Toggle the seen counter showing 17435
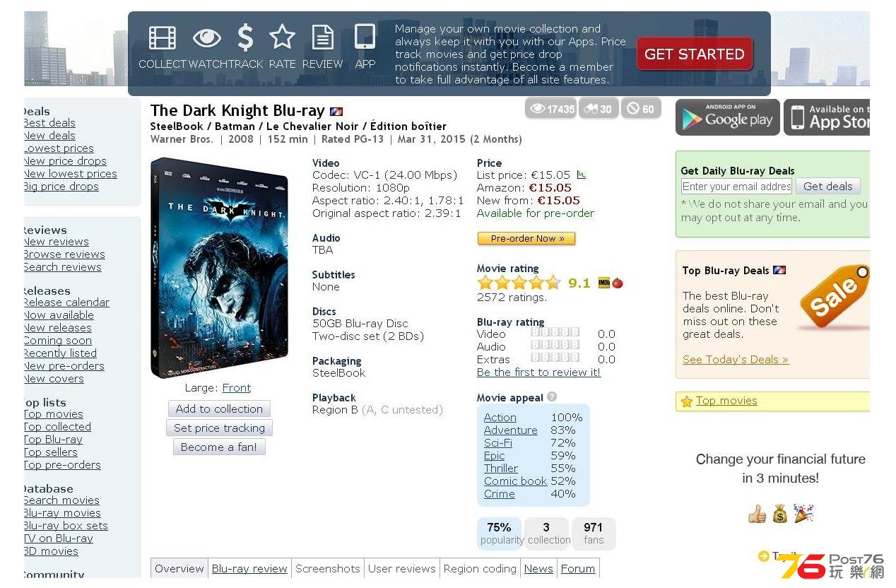This screenshot has width=896, height=588. 550,108
